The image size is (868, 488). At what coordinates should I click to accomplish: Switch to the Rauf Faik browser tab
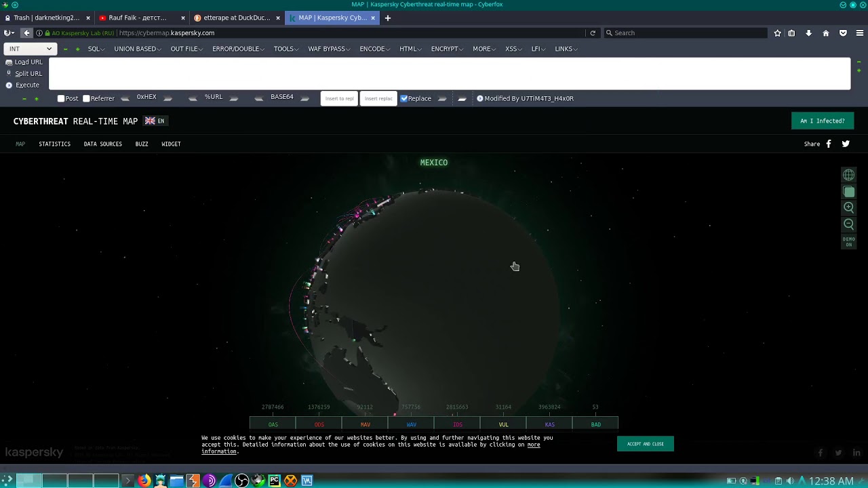tap(140, 18)
